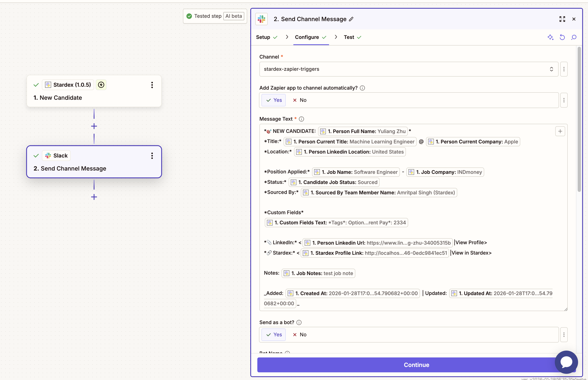This screenshot has height=380, width=588.
Task: Add a step after the Slack action
Action: 94,197
